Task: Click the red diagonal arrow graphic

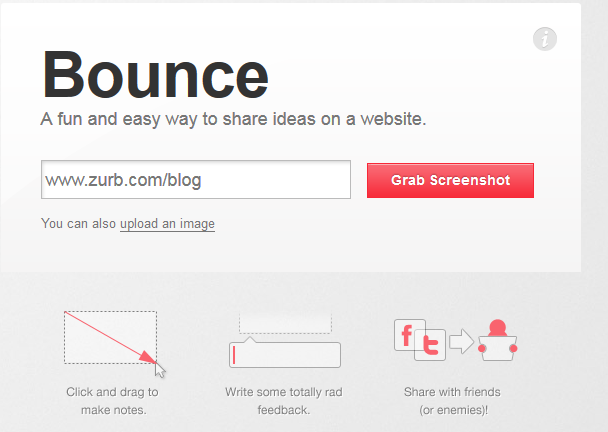Action: tap(110, 337)
